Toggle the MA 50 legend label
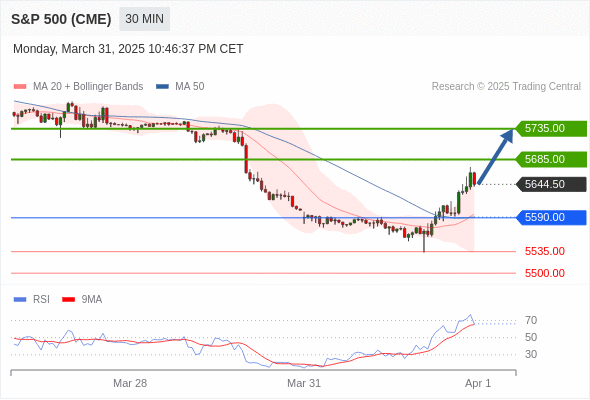This screenshot has width=590, height=400. tap(190, 87)
